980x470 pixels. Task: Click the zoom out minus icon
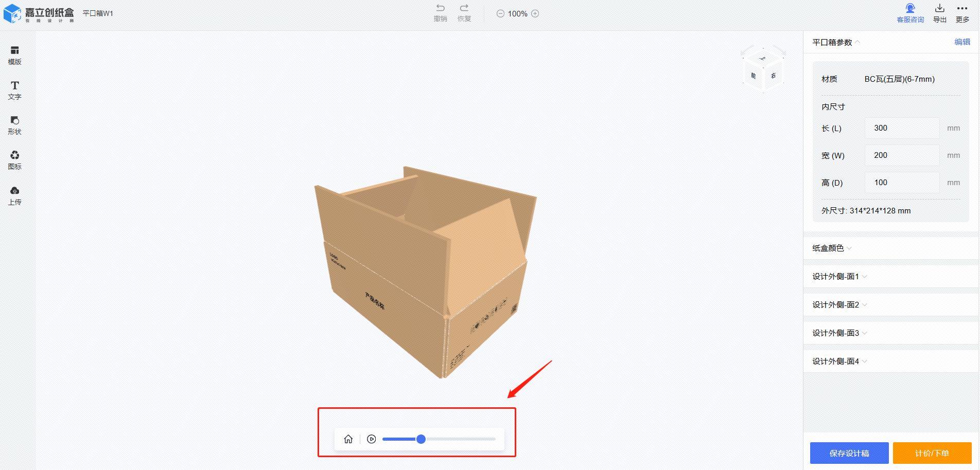tap(500, 14)
